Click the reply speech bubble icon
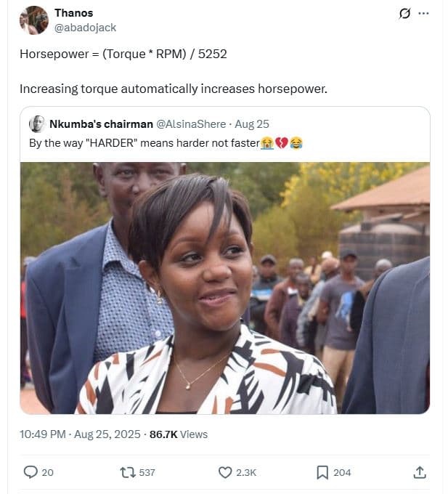The image size is (448, 494). (30, 472)
